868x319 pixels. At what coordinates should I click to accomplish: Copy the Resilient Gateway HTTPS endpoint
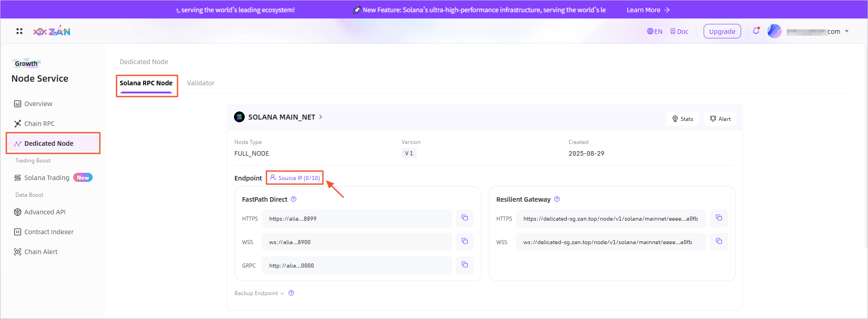coord(719,218)
